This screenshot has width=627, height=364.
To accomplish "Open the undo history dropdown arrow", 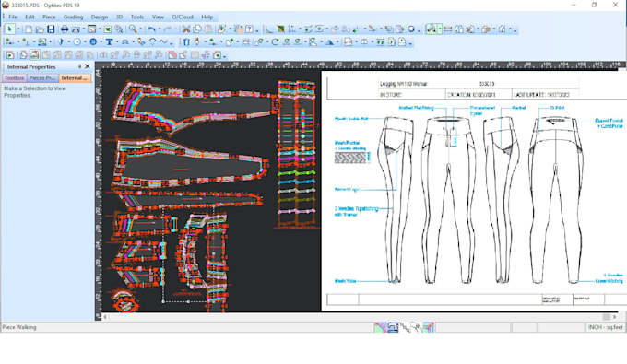I will pyautogui.click(x=160, y=29).
